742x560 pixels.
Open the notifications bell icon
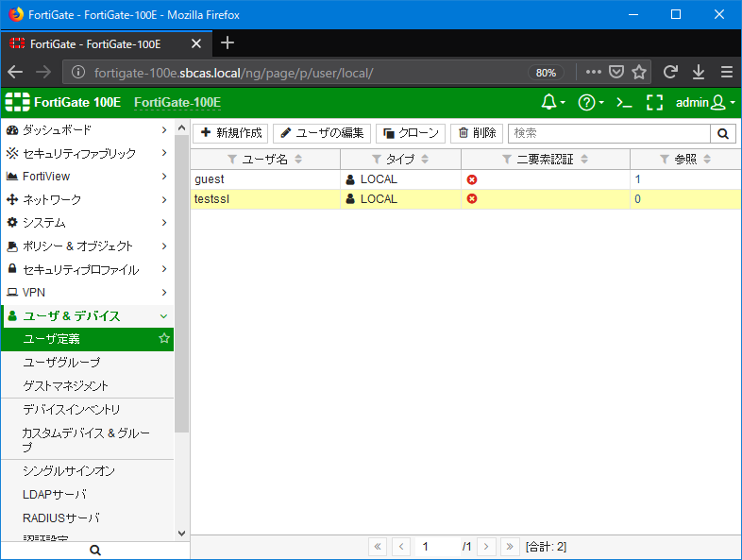coord(552,102)
